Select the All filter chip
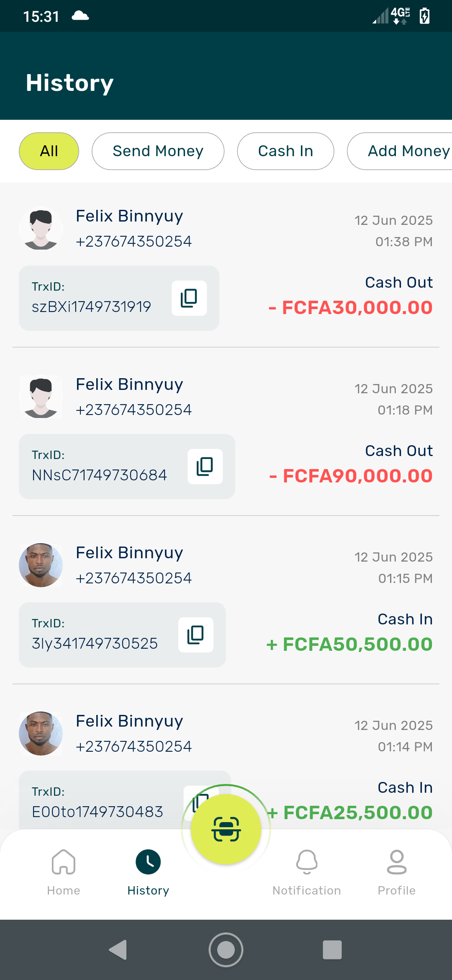452x980 pixels. [x=49, y=151]
